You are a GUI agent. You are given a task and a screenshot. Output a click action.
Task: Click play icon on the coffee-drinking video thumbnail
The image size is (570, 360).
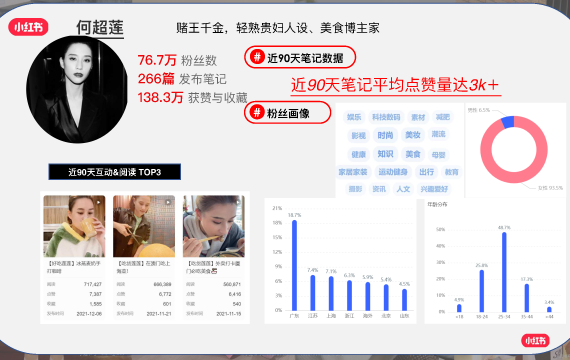coord(98,202)
